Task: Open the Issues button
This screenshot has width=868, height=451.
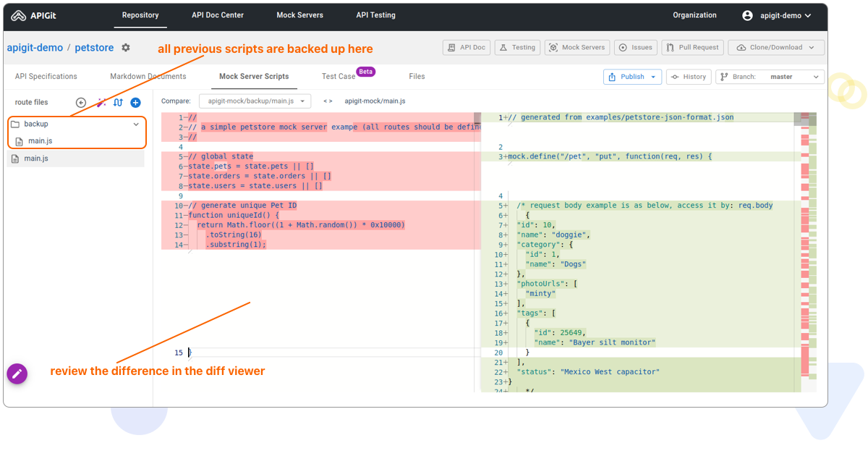Action: coord(636,47)
